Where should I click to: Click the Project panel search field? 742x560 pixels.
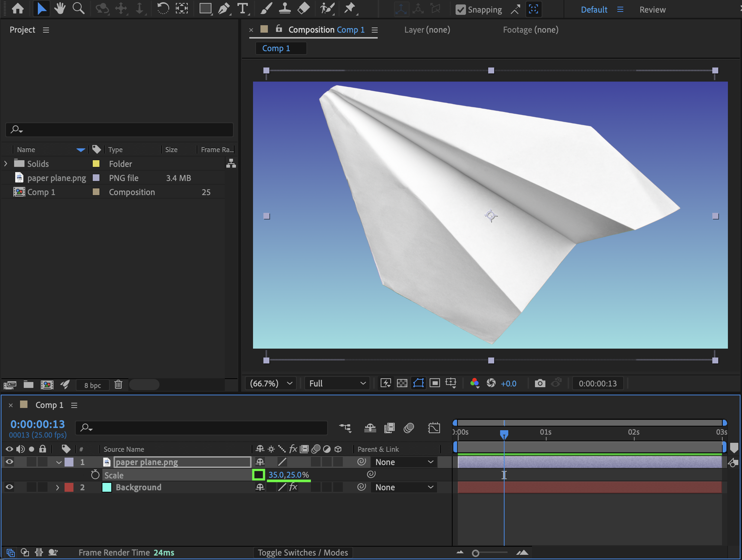(119, 129)
